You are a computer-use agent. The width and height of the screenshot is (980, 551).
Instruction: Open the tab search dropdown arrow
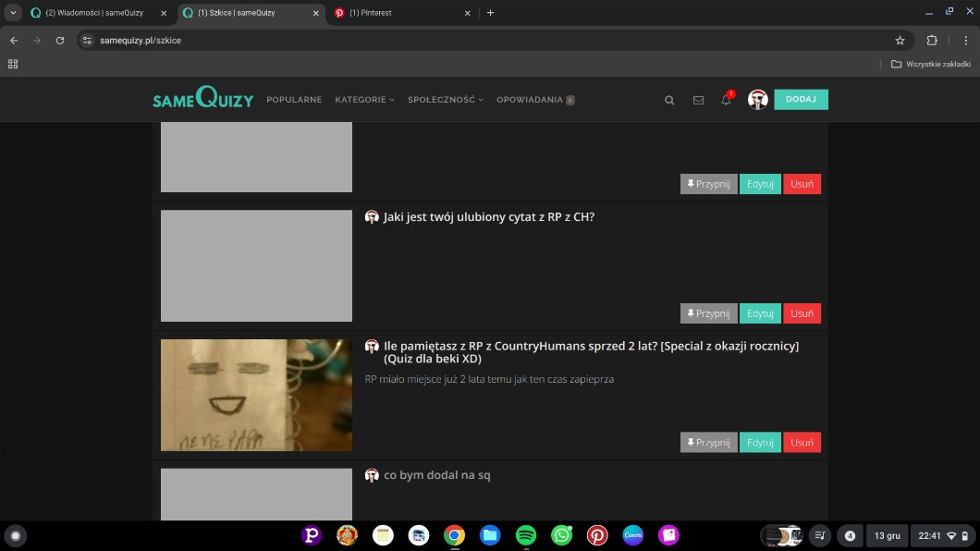(13, 13)
